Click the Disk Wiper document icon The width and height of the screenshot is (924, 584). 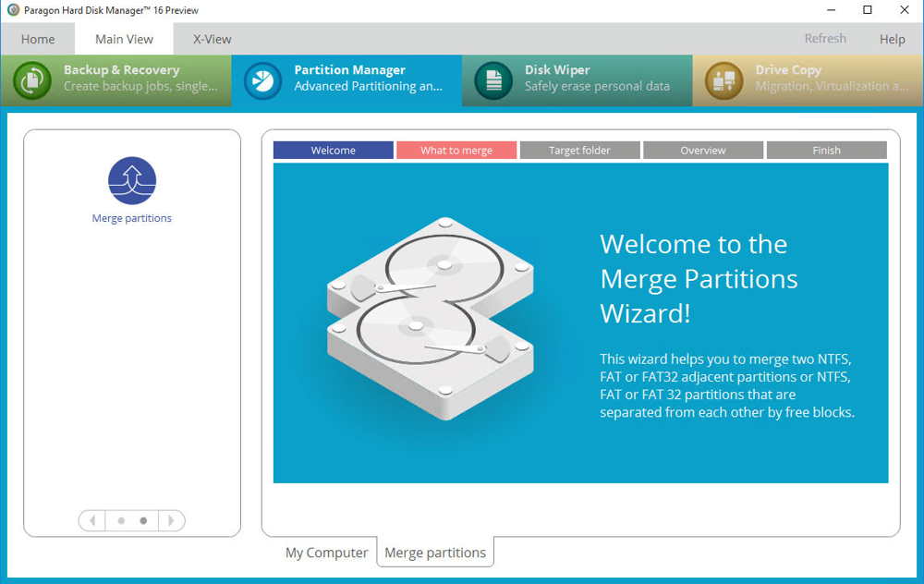[x=493, y=80]
